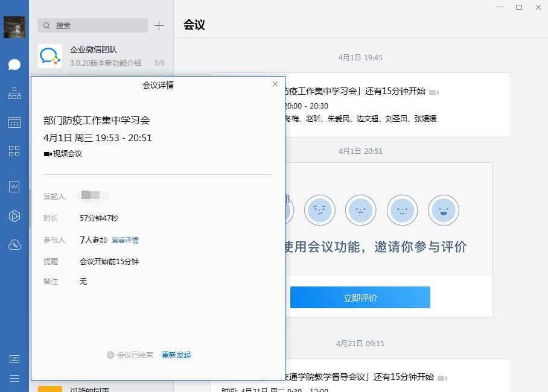
Task: Open the hamburger menu at sidebar bottom
Action: click(x=14, y=378)
